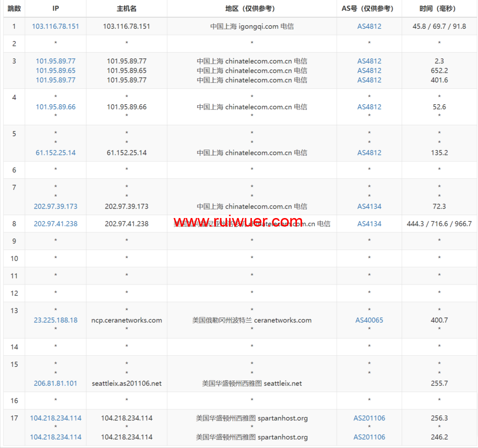Click the AS4812 link in hop 5
The width and height of the screenshot is (478, 448).
tap(369, 153)
